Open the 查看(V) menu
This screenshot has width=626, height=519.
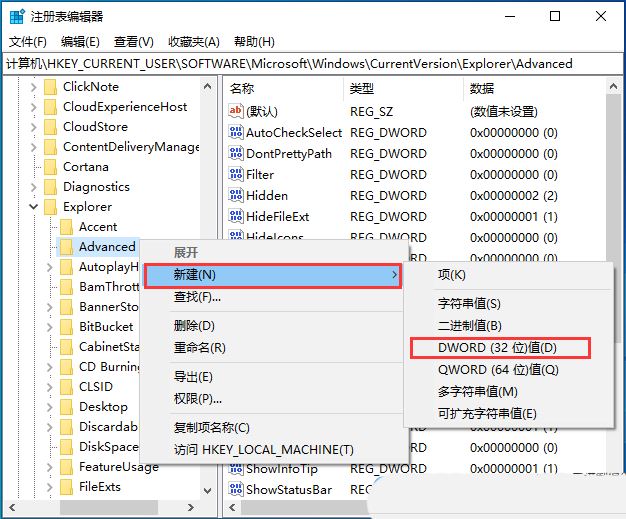(134, 41)
